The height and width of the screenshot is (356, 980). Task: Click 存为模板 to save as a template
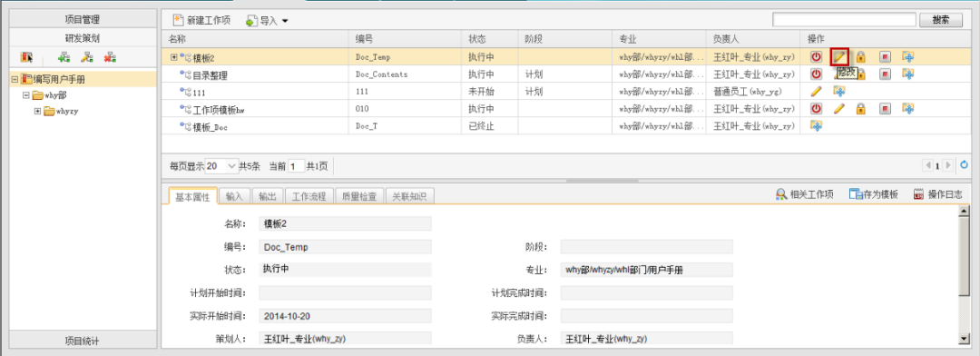coord(874,194)
